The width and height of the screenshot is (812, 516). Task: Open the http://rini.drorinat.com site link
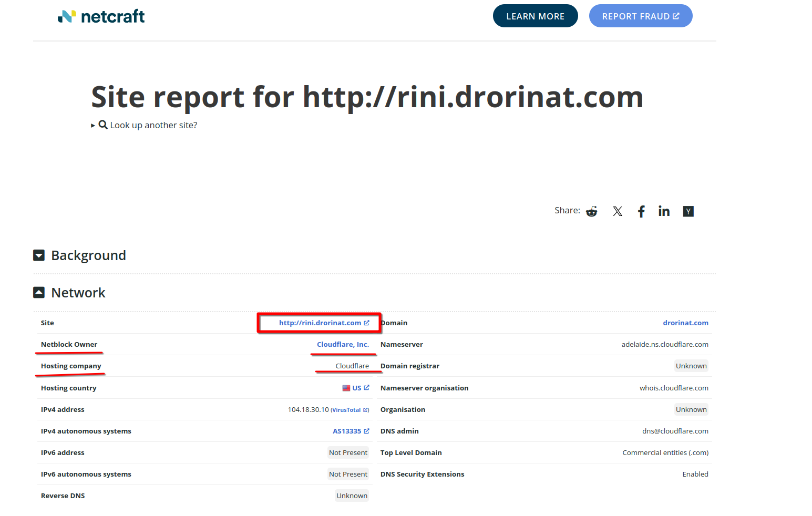tap(320, 323)
